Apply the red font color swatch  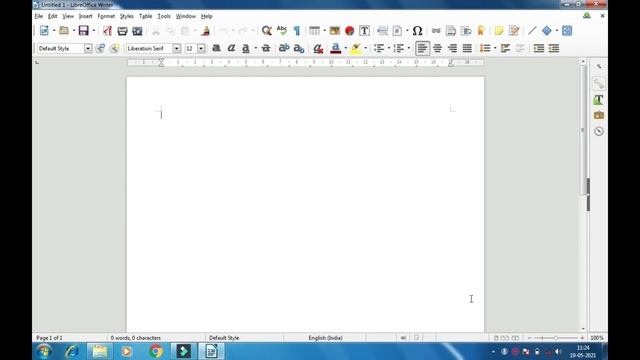336,48
